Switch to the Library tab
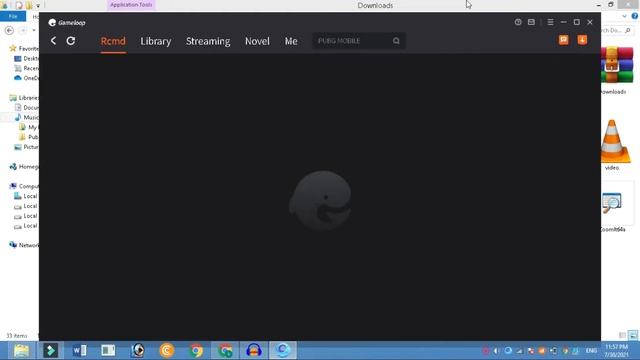The height and width of the screenshot is (360, 640). click(x=156, y=41)
